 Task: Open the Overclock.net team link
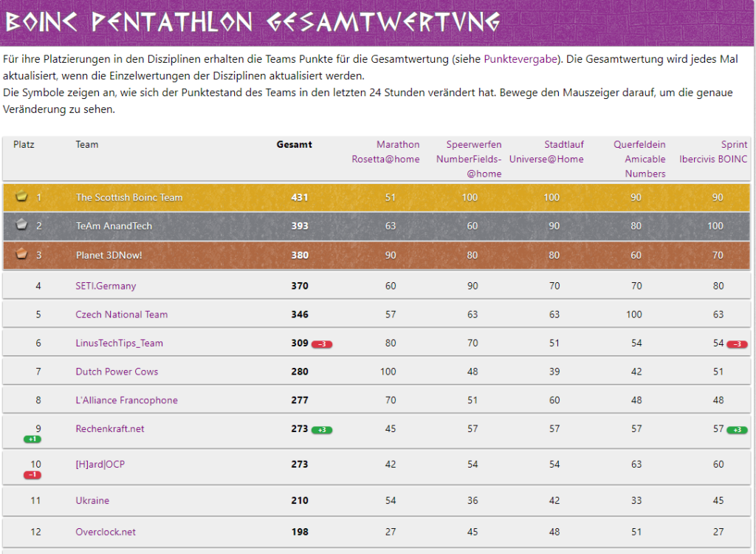pos(106,532)
